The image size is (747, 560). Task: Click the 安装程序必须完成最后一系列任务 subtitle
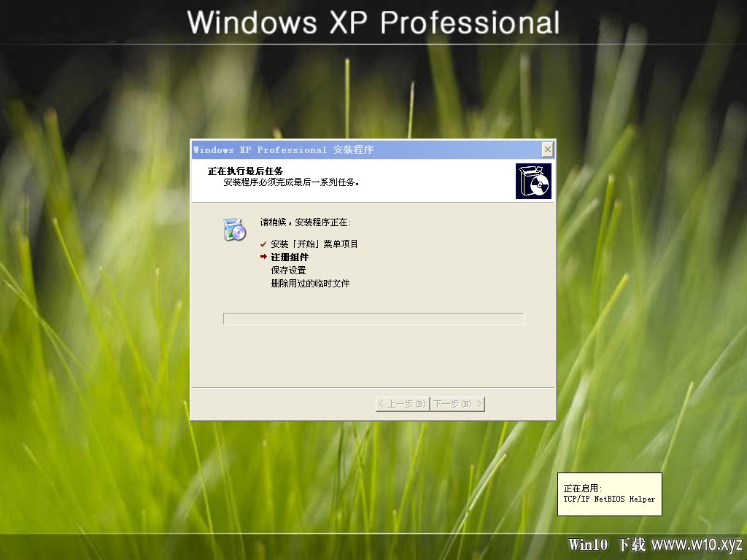291,182
